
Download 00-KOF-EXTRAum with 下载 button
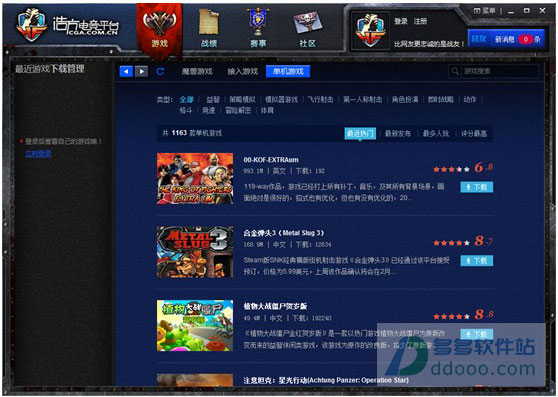tap(477, 187)
